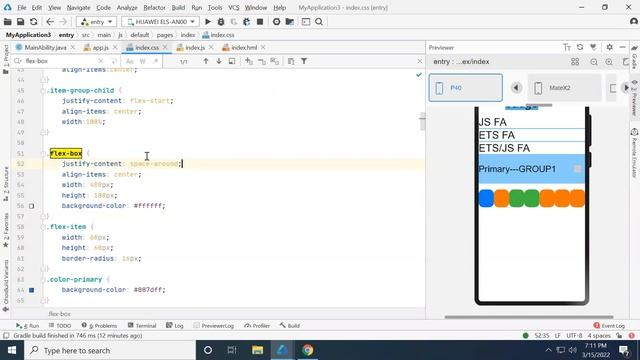Open search history dropdown
640x360 pixels.
point(18,61)
